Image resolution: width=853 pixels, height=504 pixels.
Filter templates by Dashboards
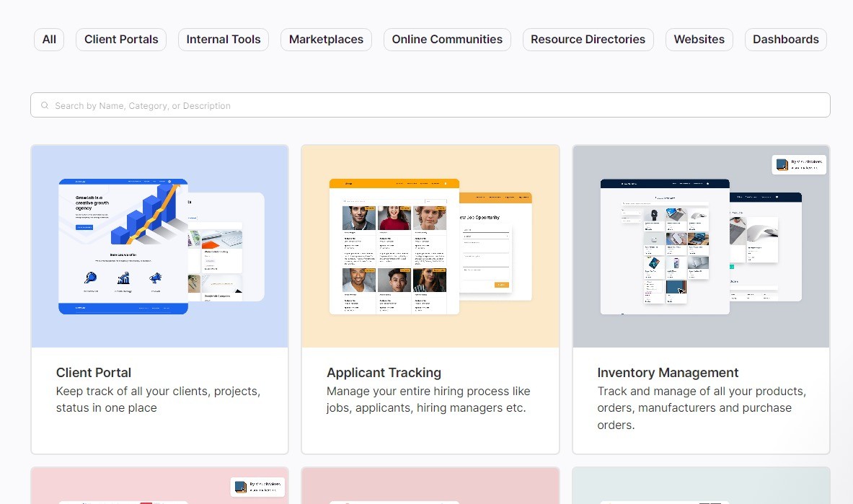785,40
